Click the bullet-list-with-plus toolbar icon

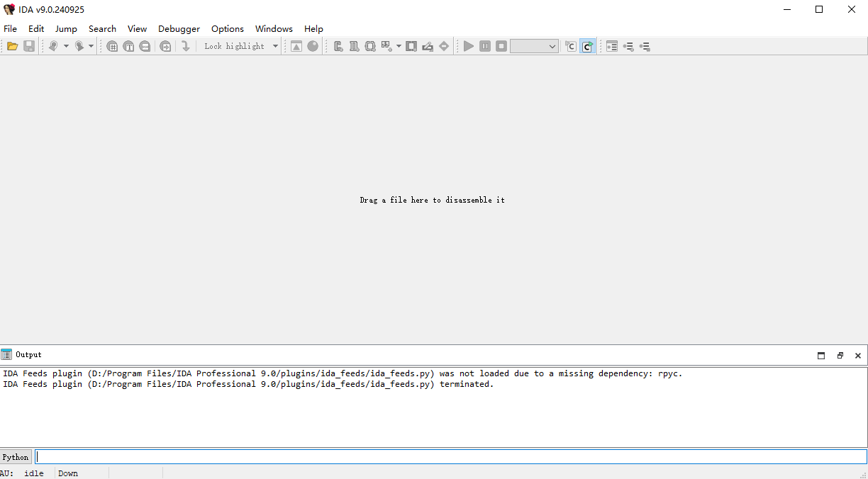pos(628,46)
